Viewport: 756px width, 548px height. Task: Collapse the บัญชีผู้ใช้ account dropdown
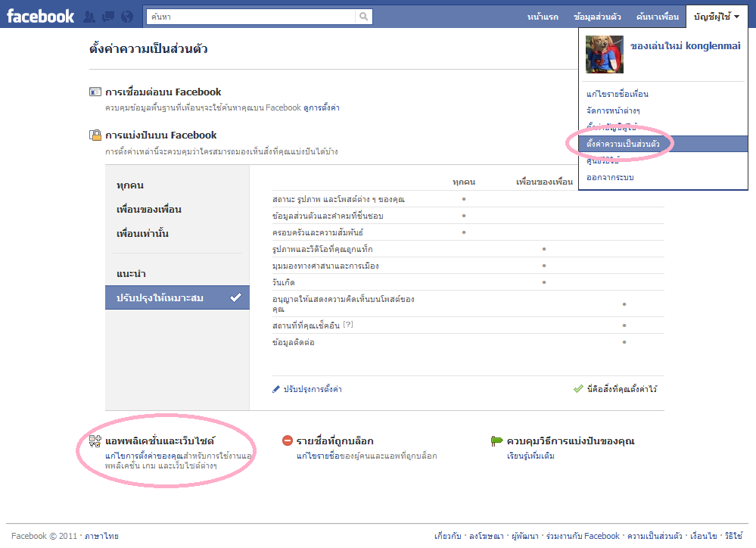coord(717,17)
